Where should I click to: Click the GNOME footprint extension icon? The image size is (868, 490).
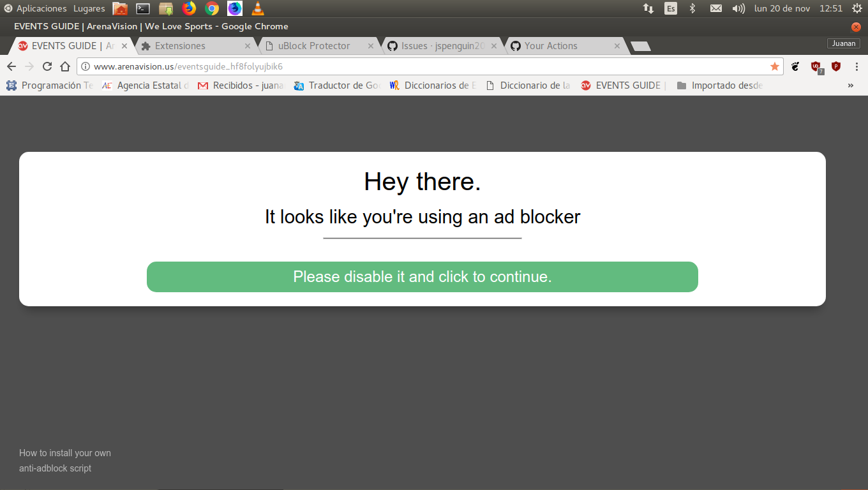[795, 66]
